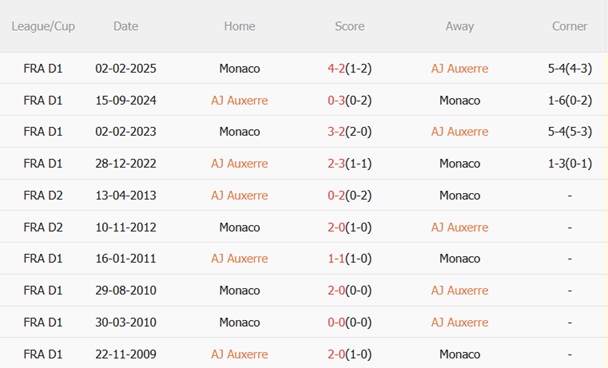
Task: Select the FRA D2 label for 13-04-2013
Action: [x=43, y=195]
